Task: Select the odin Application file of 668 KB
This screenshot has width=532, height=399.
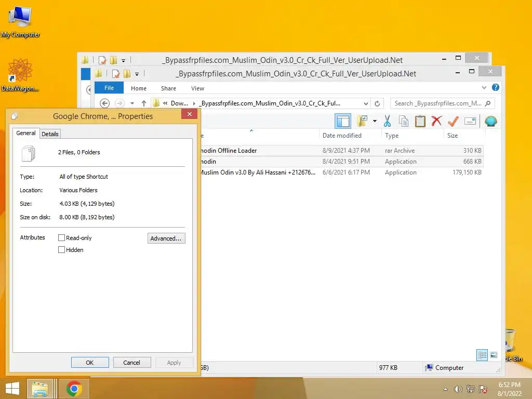Action: tap(341, 162)
